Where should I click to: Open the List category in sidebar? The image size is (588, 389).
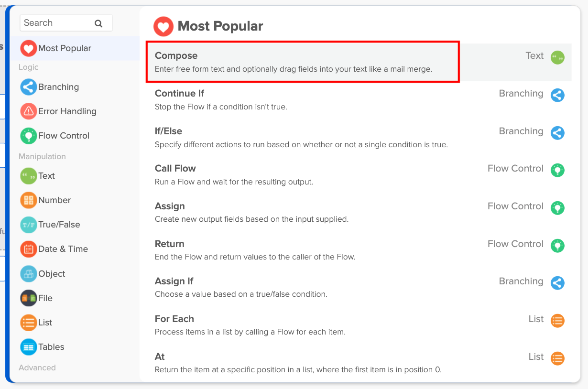45,323
